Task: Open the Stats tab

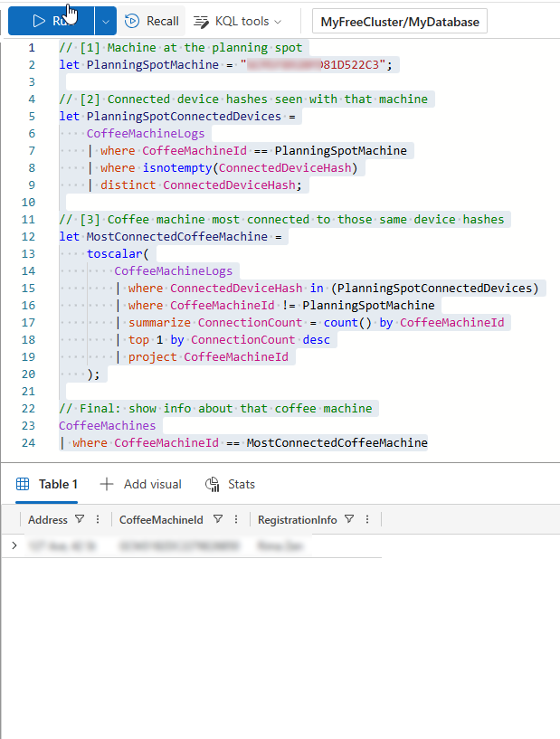Action: pos(230,484)
